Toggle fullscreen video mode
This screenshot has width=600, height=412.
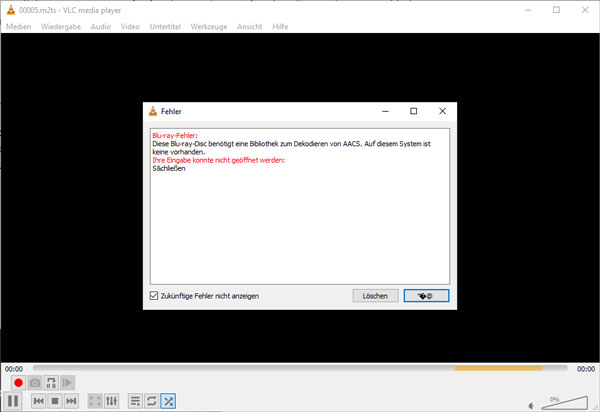coord(95,401)
